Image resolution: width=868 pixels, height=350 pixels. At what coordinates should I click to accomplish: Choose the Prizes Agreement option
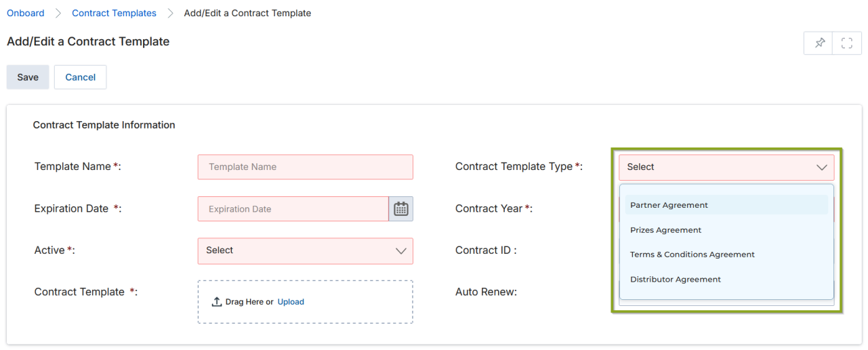[726, 230]
